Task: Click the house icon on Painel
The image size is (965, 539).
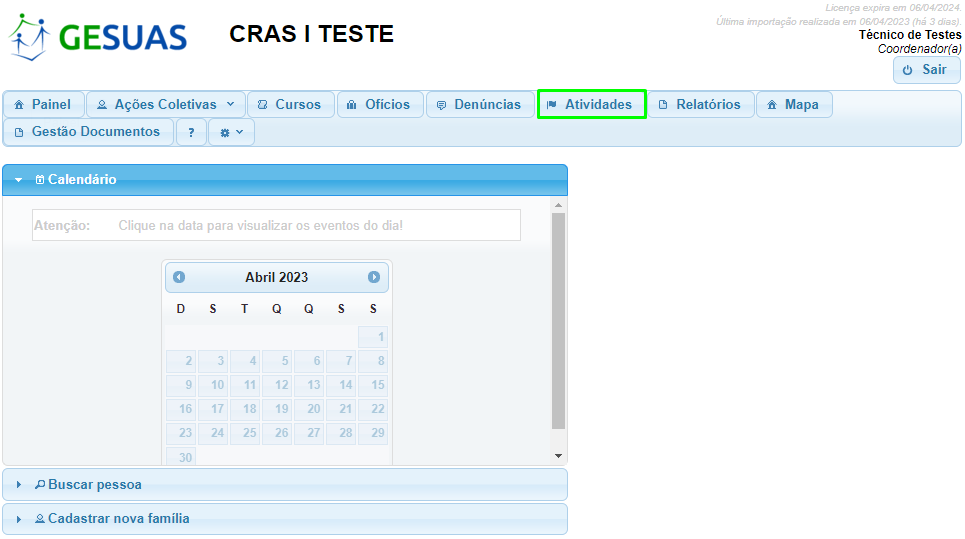Action: [19, 105]
